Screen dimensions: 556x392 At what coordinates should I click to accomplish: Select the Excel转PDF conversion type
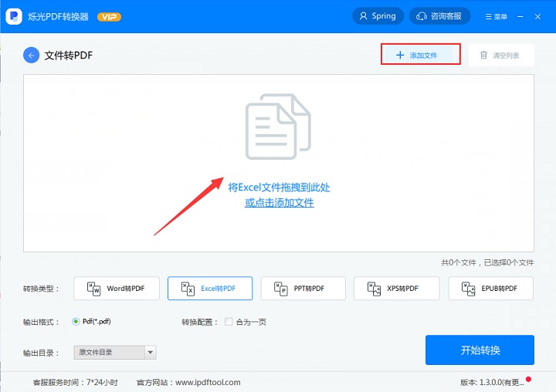click(x=210, y=289)
